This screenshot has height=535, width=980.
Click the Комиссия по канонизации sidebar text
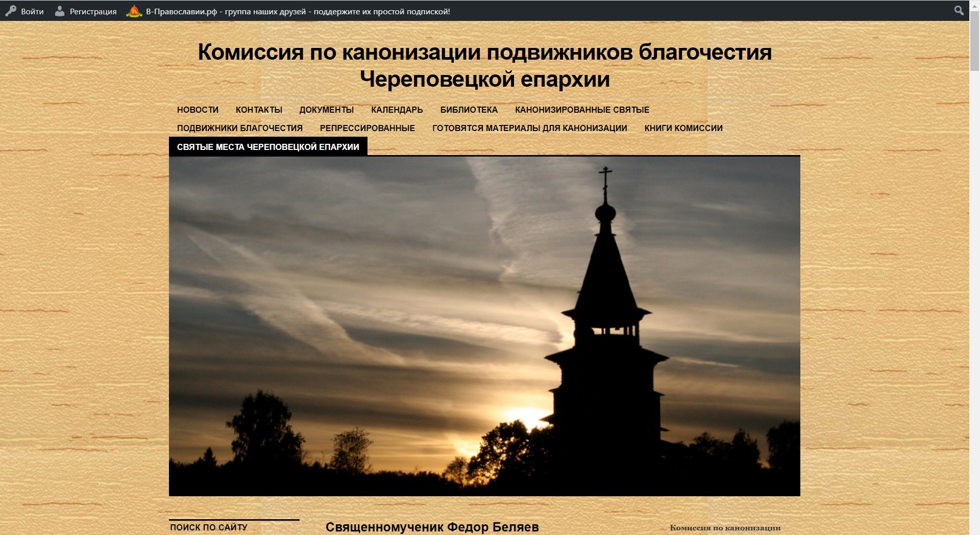(725, 528)
